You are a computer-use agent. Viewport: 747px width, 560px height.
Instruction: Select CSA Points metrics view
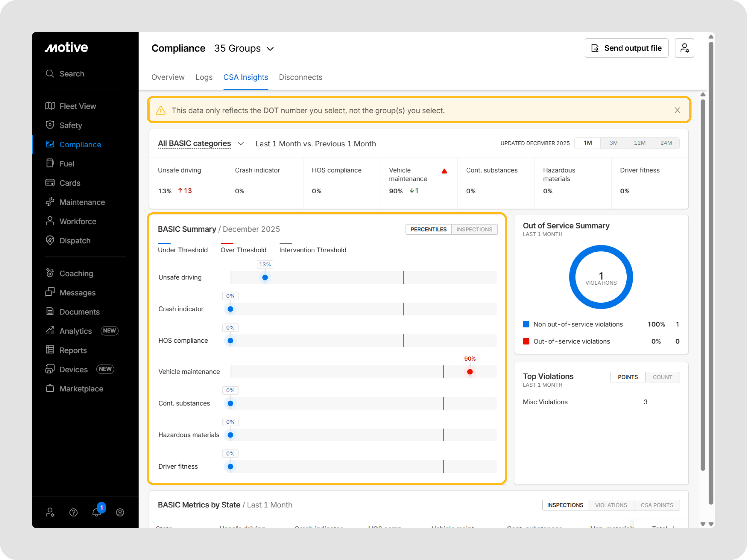point(657,505)
